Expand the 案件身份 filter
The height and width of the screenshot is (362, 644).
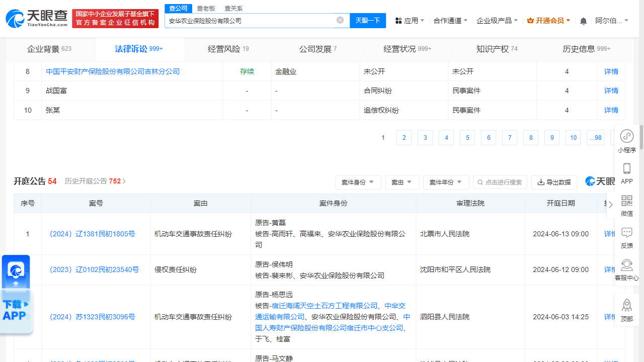click(358, 182)
